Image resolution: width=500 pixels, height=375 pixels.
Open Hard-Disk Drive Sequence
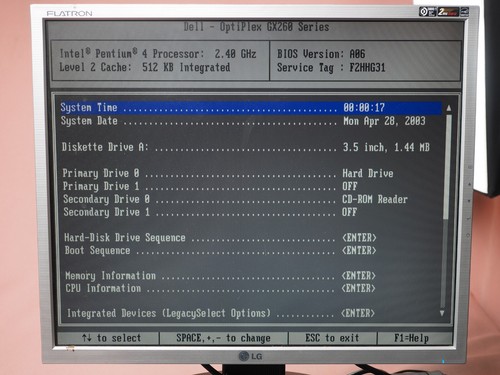coord(220,238)
